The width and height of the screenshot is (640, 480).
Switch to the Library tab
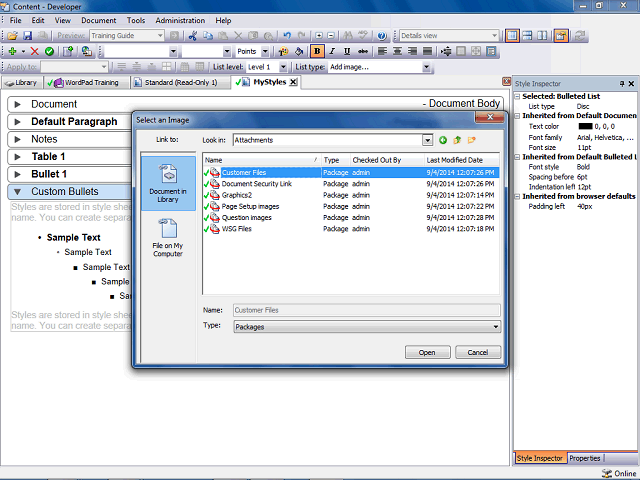(22, 83)
